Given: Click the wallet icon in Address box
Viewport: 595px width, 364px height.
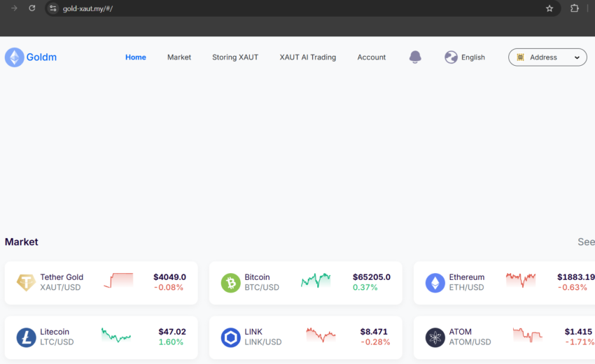Looking at the screenshot, I should coord(520,57).
